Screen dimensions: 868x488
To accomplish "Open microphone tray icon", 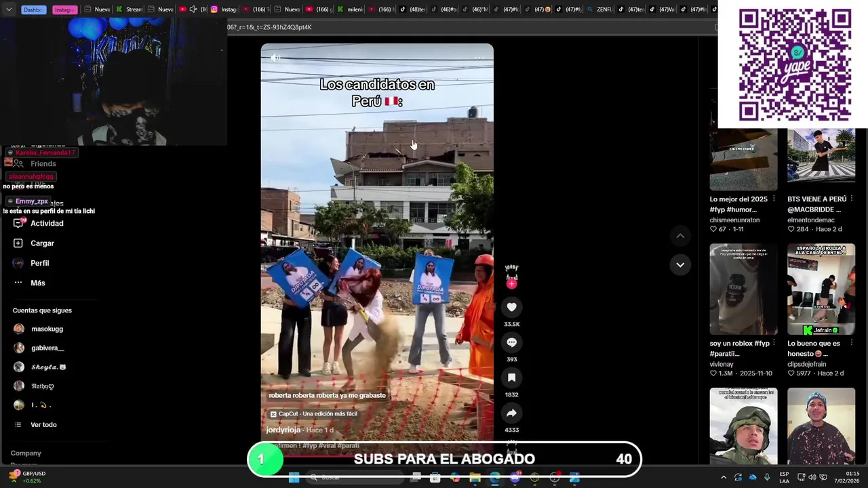I will 767,477.
